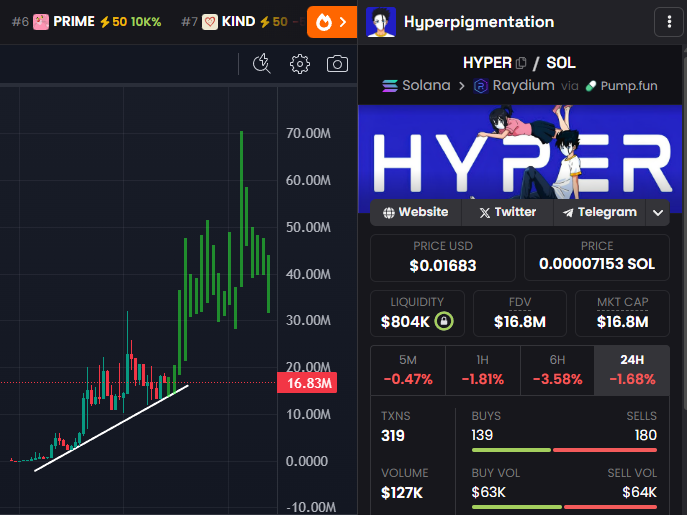
Task: Click the BUYS 139 value
Action: (482, 435)
